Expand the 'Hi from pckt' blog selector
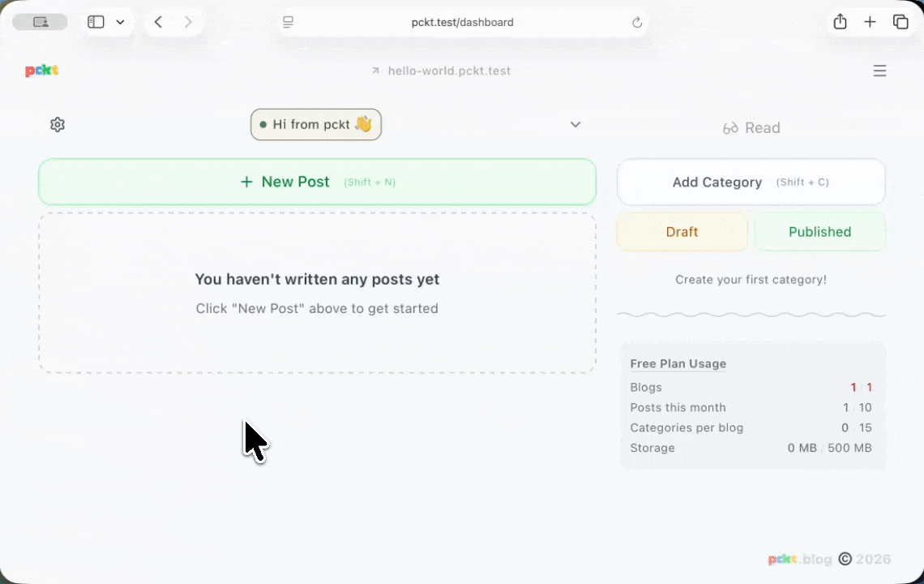 [x=316, y=124]
